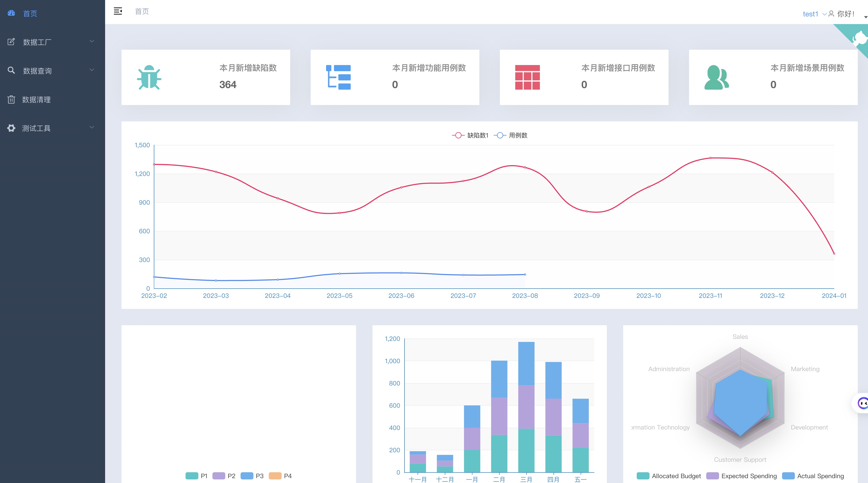Toggle the P3 legend swatch
The width and height of the screenshot is (868, 483).
click(x=247, y=476)
